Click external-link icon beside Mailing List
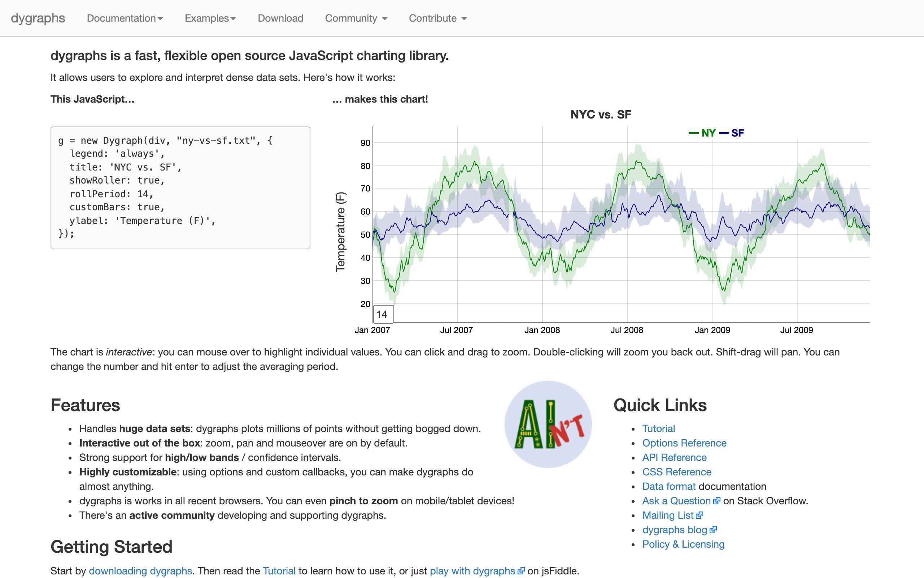 pos(699,515)
